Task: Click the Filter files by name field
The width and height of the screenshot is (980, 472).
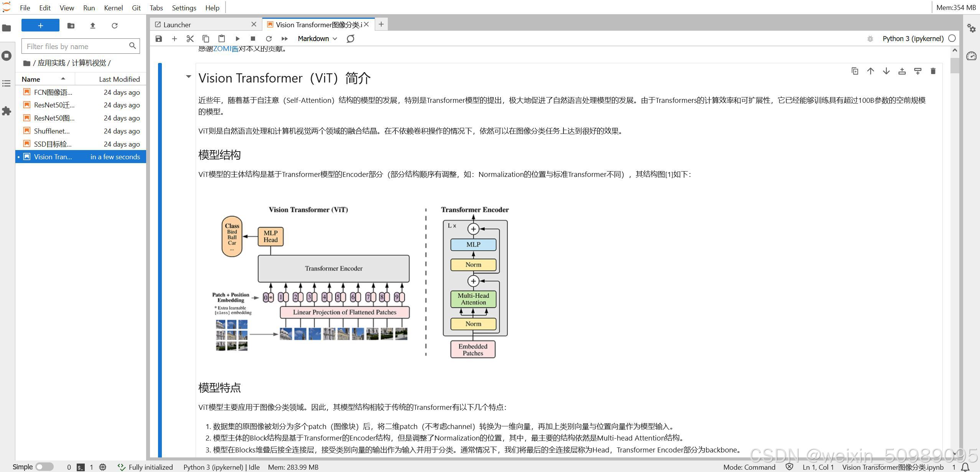Action: pos(81,46)
